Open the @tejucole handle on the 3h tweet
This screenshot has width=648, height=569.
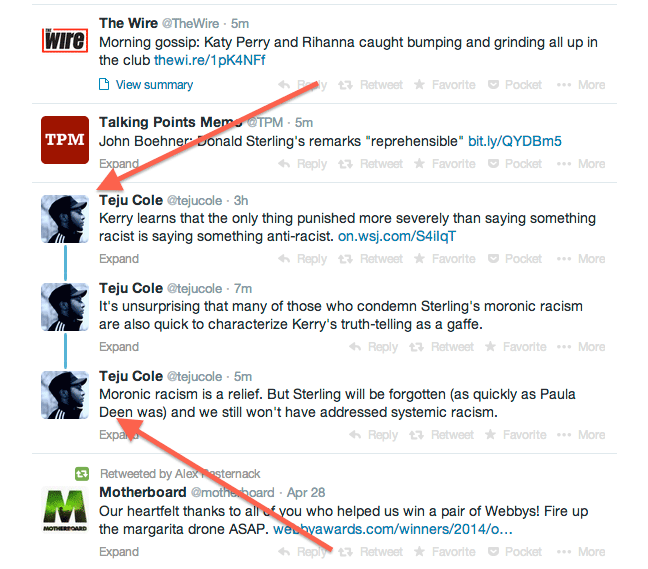tap(194, 201)
